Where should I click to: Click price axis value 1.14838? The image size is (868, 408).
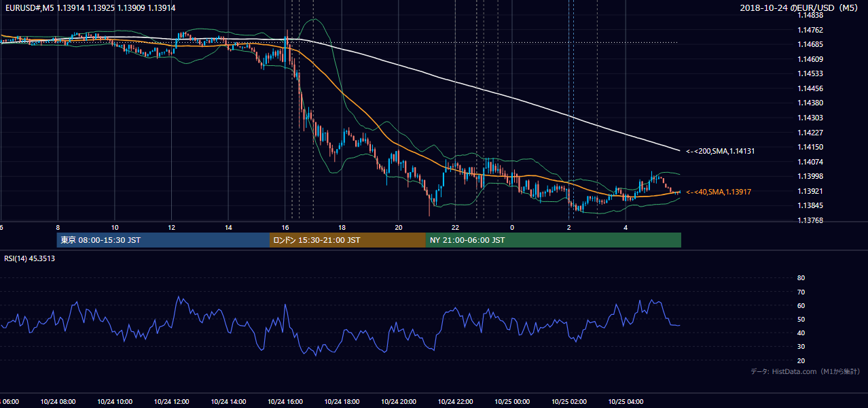click(x=810, y=15)
